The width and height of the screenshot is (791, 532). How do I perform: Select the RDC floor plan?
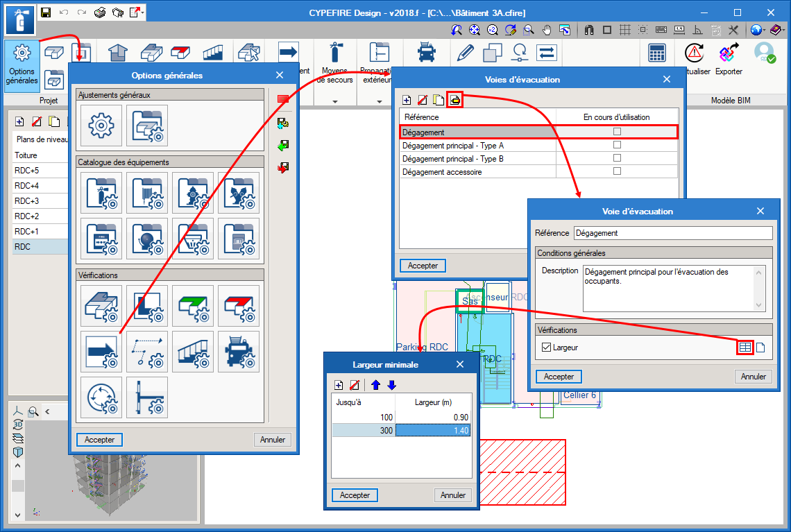click(x=40, y=247)
